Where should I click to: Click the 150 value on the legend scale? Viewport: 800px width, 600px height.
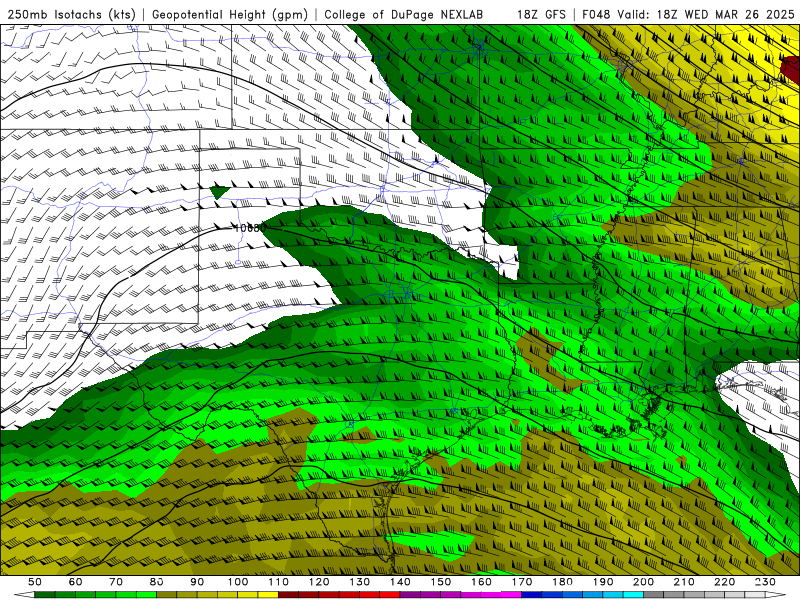441,582
